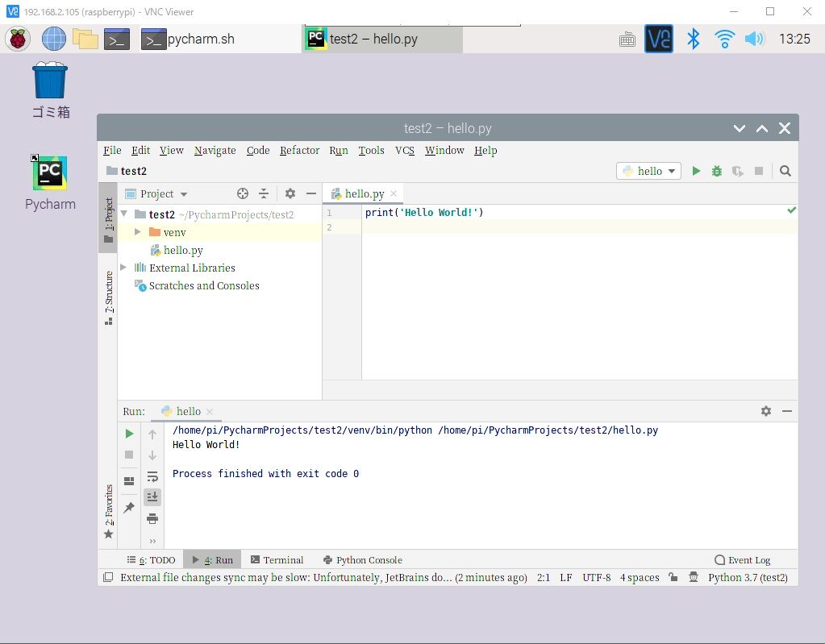Viewport: 825px width, 644px height.
Task: Open the Edit menu
Action: coord(140,151)
